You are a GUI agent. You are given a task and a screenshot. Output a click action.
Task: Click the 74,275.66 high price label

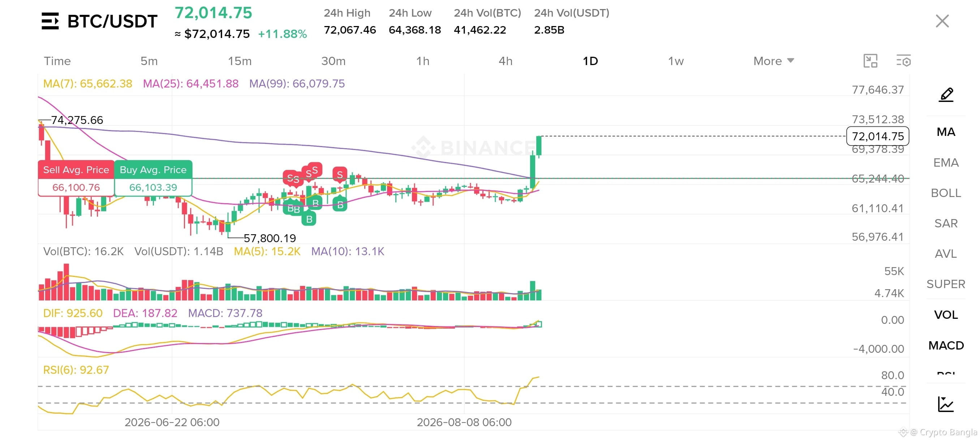(x=77, y=120)
